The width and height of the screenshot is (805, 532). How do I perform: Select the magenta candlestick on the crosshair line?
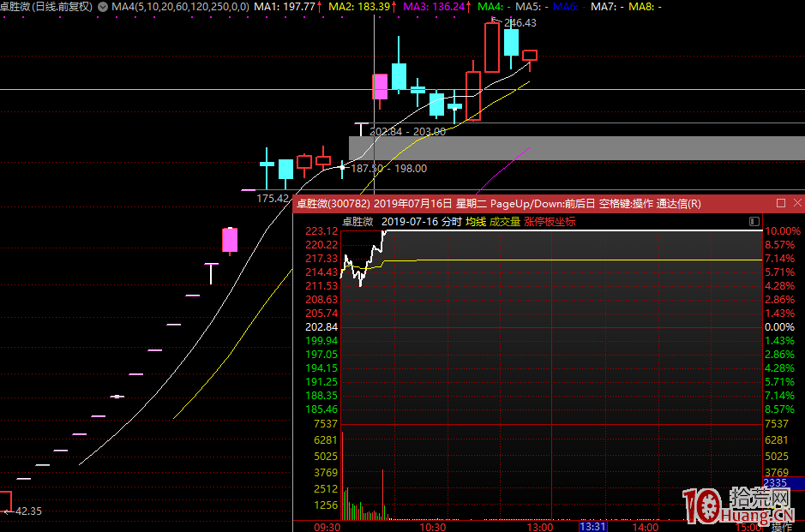tap(380, 87)
